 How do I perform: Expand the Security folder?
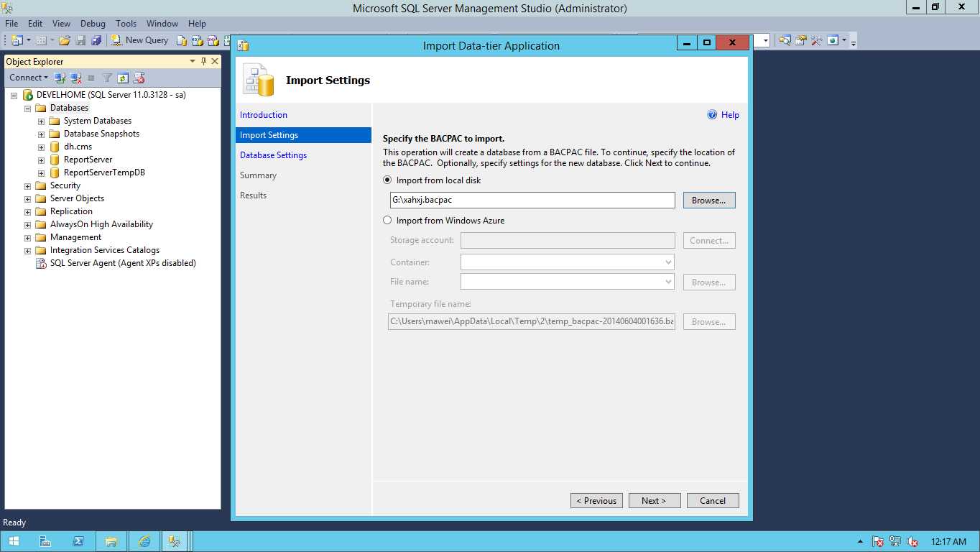coord(27,185)
